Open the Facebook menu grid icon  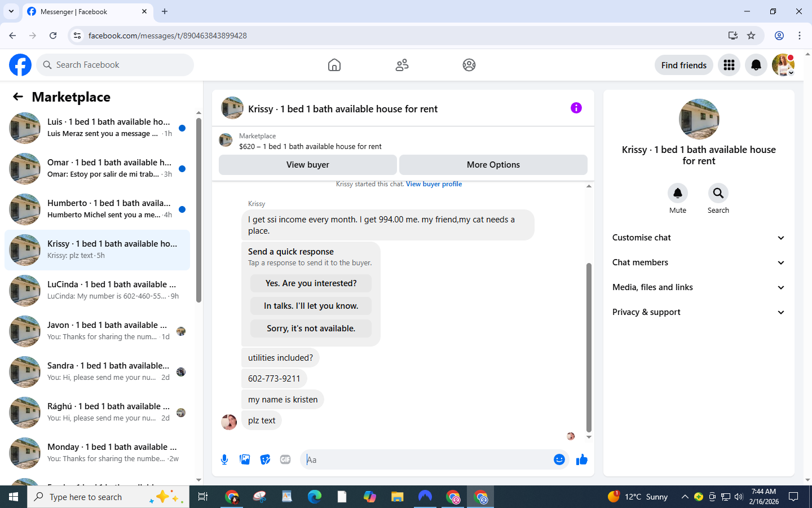click(729, 65)
